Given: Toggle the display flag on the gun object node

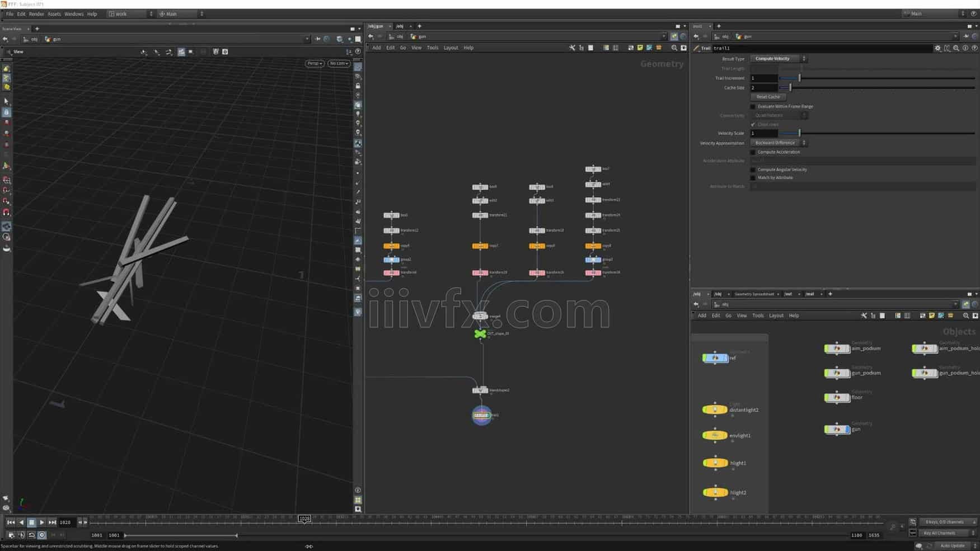Looking at the screenshot, I should pos(848,429).
